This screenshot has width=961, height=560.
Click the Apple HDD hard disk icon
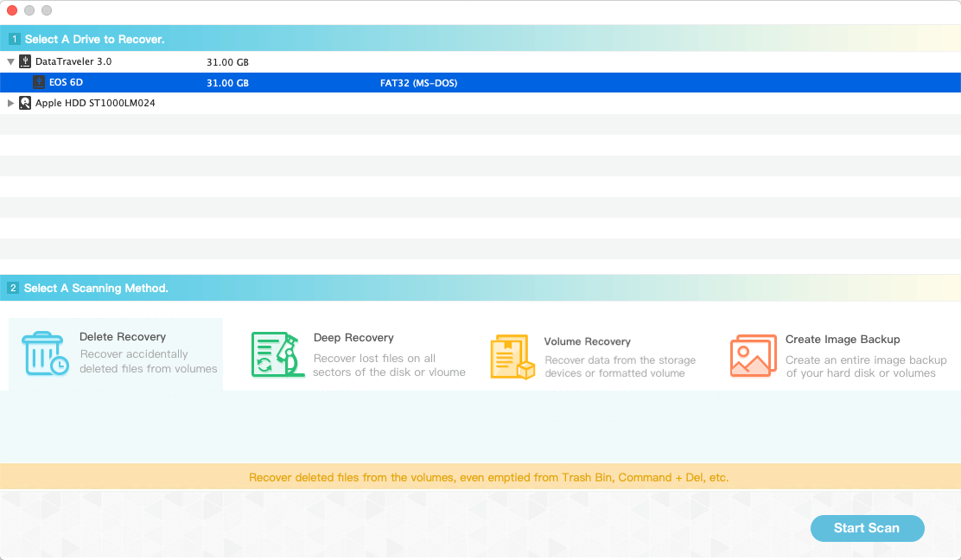pyautogui.click(x=25, y=103)
